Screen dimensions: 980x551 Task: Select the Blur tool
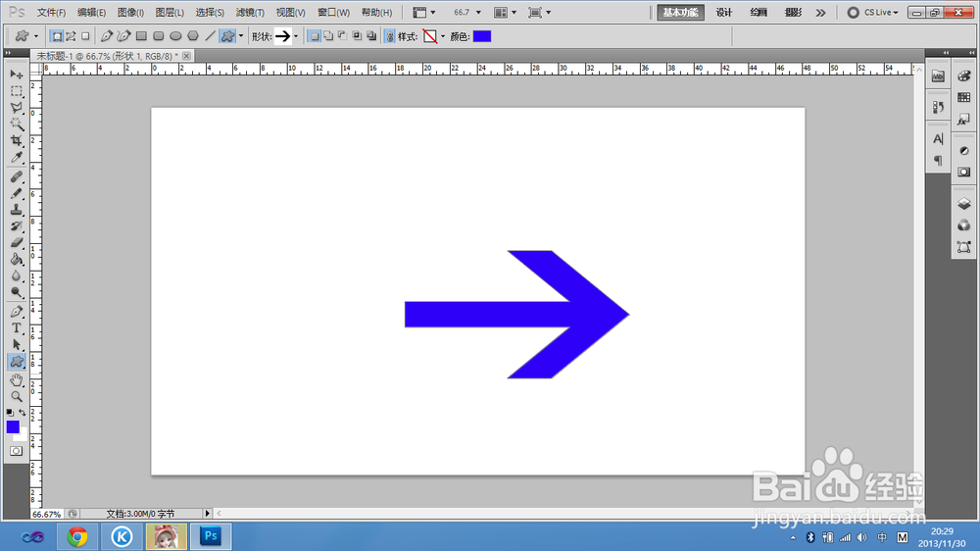click(x=17, y=275)
